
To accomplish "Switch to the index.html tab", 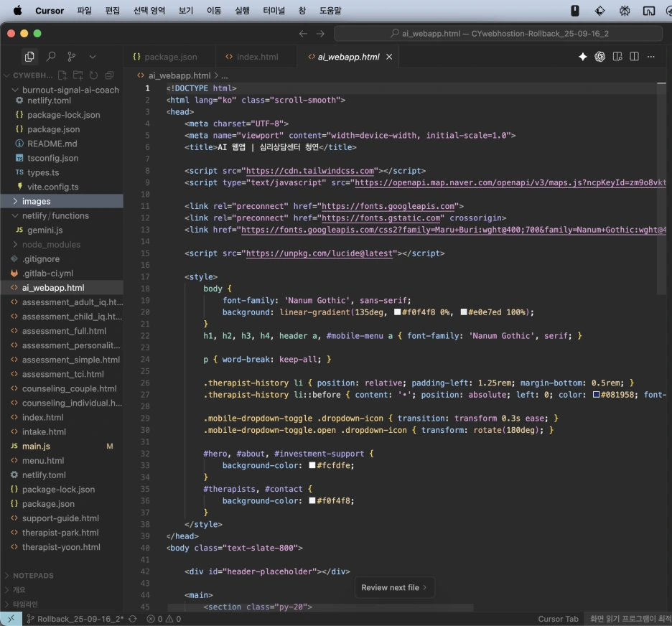I will click(x=257, y=57).
